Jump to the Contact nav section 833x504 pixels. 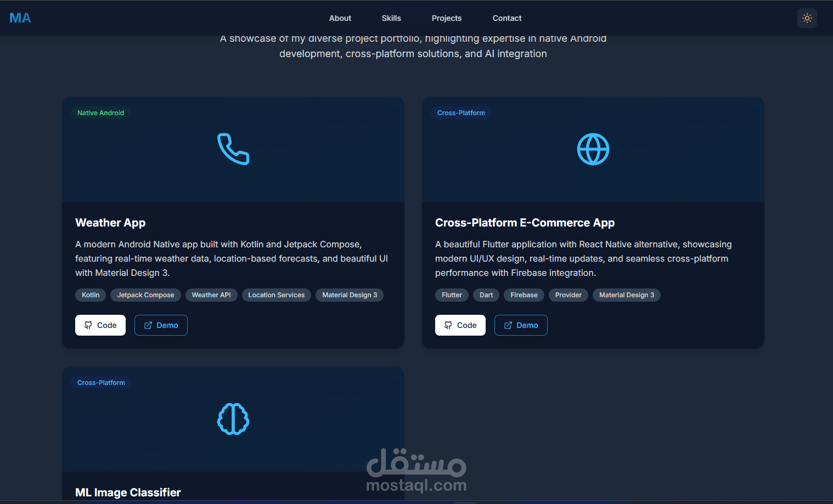[507, 18]
